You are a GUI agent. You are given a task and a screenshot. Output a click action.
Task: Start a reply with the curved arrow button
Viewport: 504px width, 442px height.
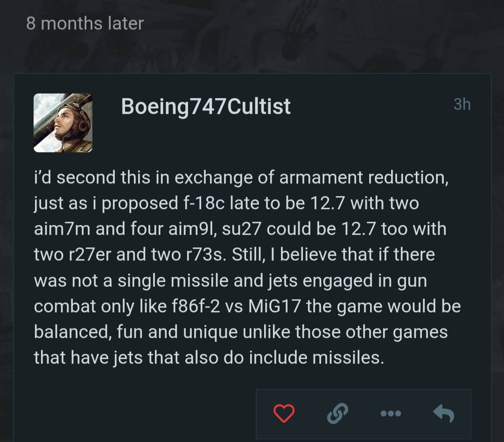tap(444, 413)
